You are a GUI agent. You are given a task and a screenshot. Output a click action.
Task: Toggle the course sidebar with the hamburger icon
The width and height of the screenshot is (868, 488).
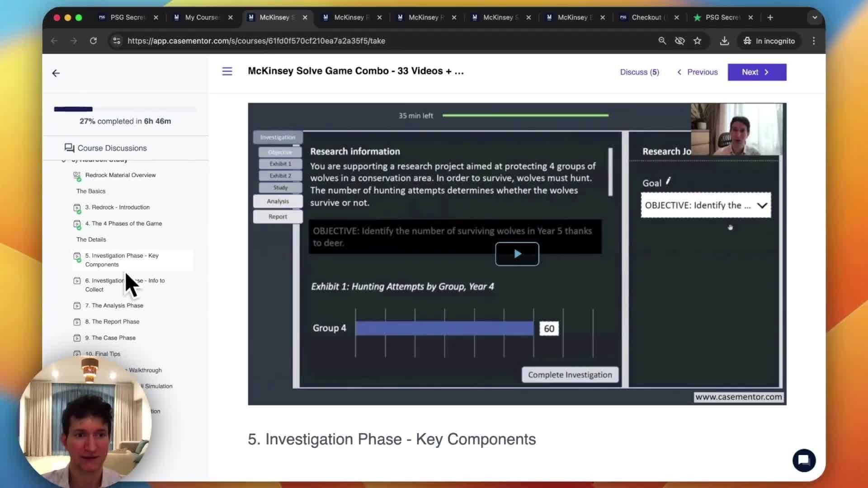227,71
